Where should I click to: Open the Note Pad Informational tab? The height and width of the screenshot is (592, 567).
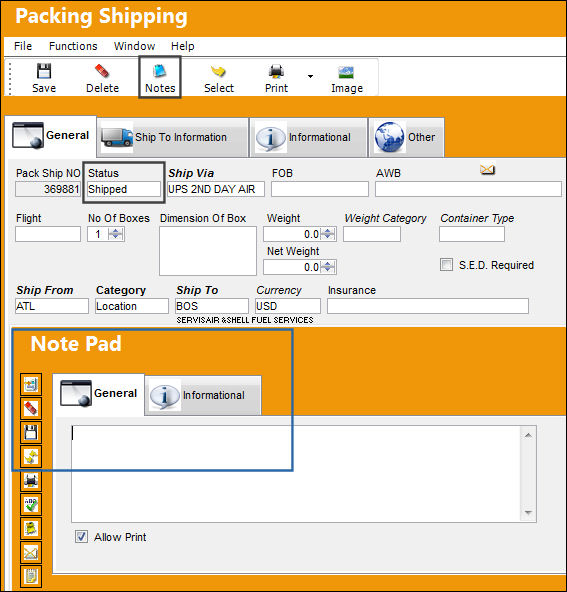pyautogui.click(x=203, y=395)
